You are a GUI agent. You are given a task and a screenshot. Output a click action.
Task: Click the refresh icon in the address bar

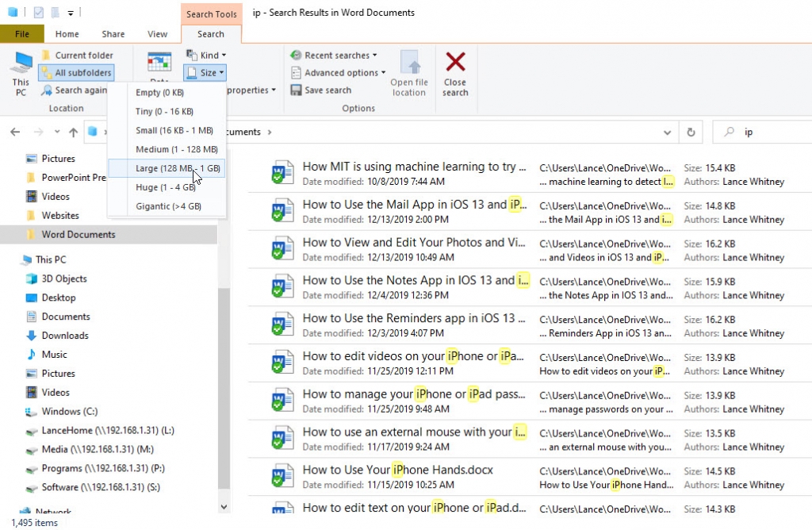tap(690, 132)
